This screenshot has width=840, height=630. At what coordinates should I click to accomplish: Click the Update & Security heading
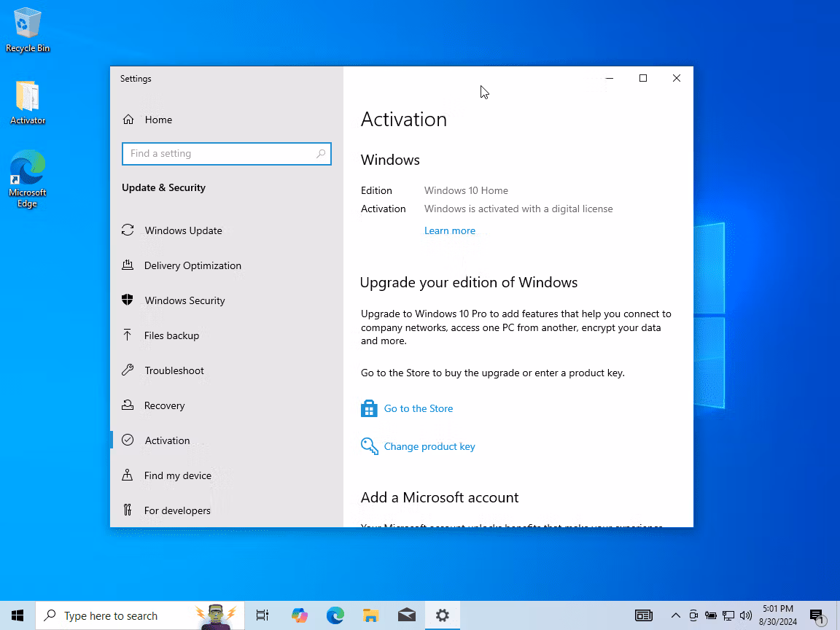[x=163, y=188]
